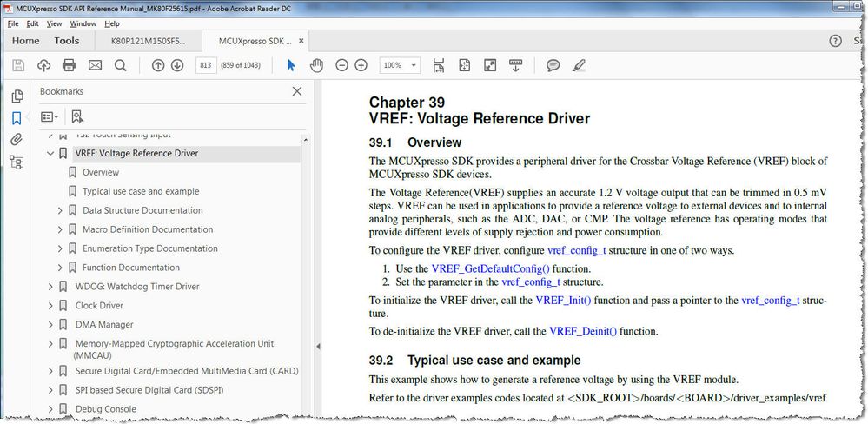Click the page number input field

click(x=205, y=65)
